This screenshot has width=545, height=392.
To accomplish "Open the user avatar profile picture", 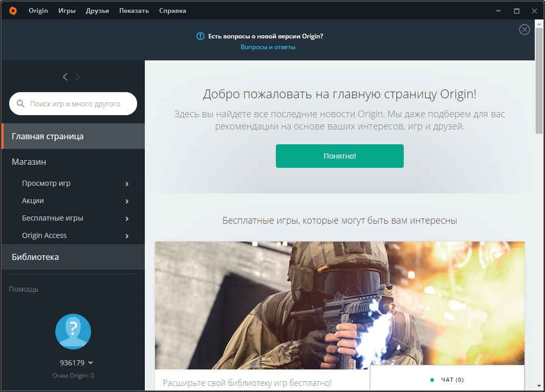I will [73, 332].
